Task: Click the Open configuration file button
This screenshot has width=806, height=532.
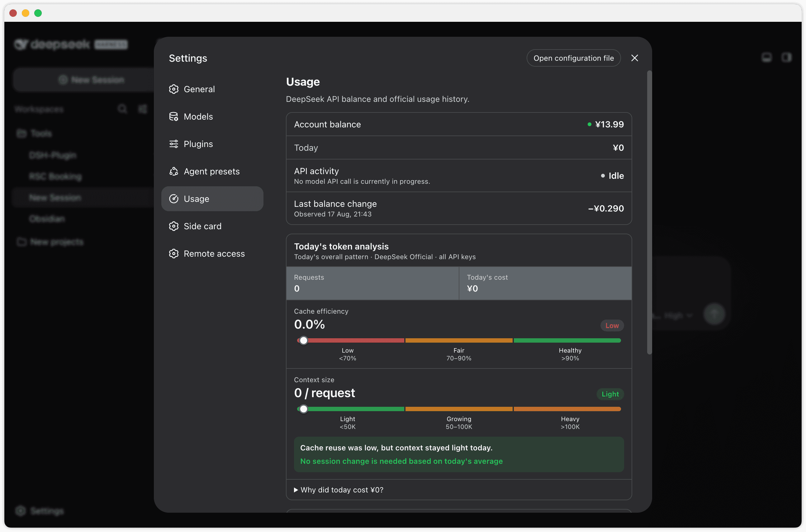Action: tap(574, 58)
